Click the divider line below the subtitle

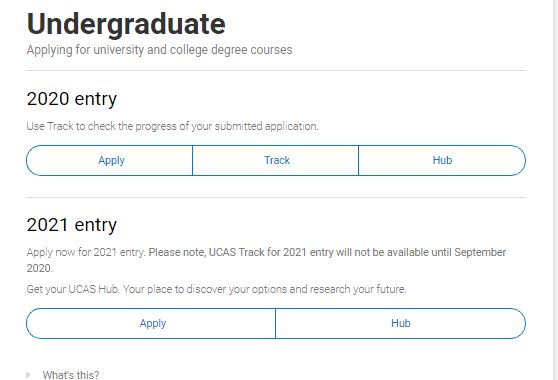(x=276, y=70)
